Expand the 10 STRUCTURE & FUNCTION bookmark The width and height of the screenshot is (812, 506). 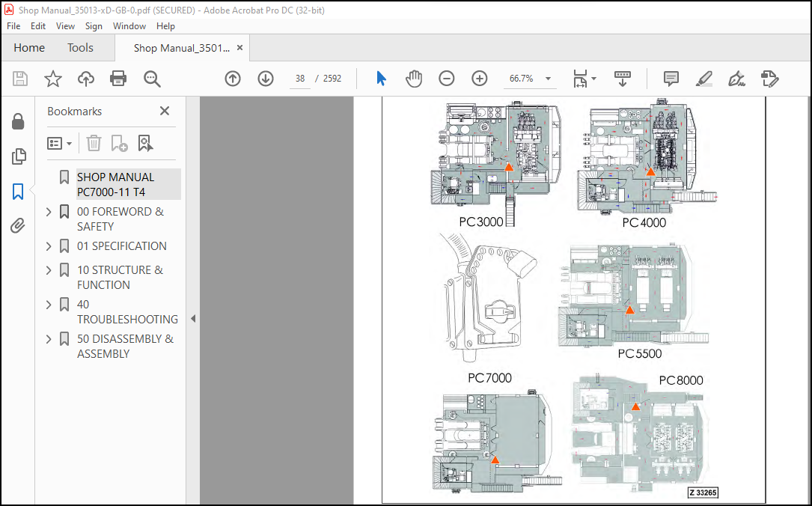[x=49, y=270]
